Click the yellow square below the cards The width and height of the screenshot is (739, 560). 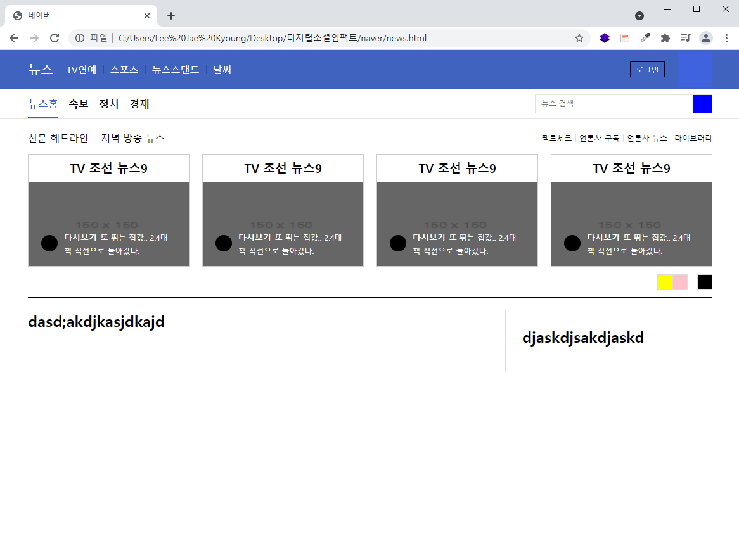[x=665, y=282]
